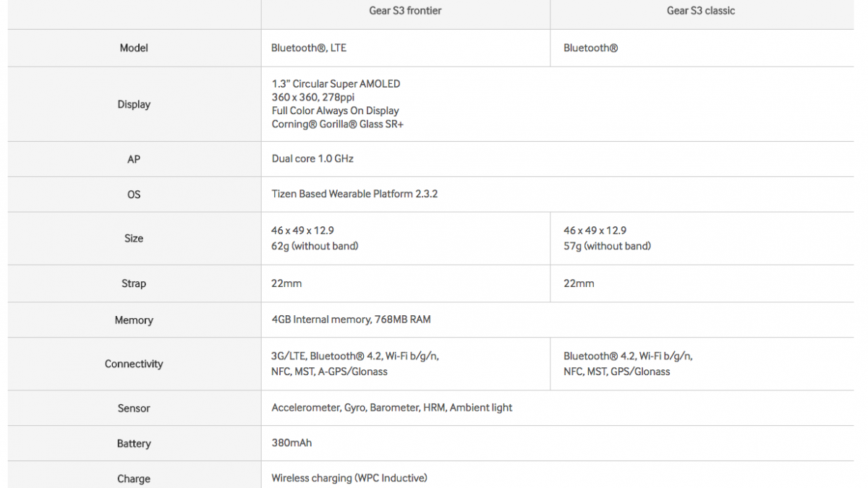Click the "Bluetooth®, LTE" model cell

(x=309, y=48)
